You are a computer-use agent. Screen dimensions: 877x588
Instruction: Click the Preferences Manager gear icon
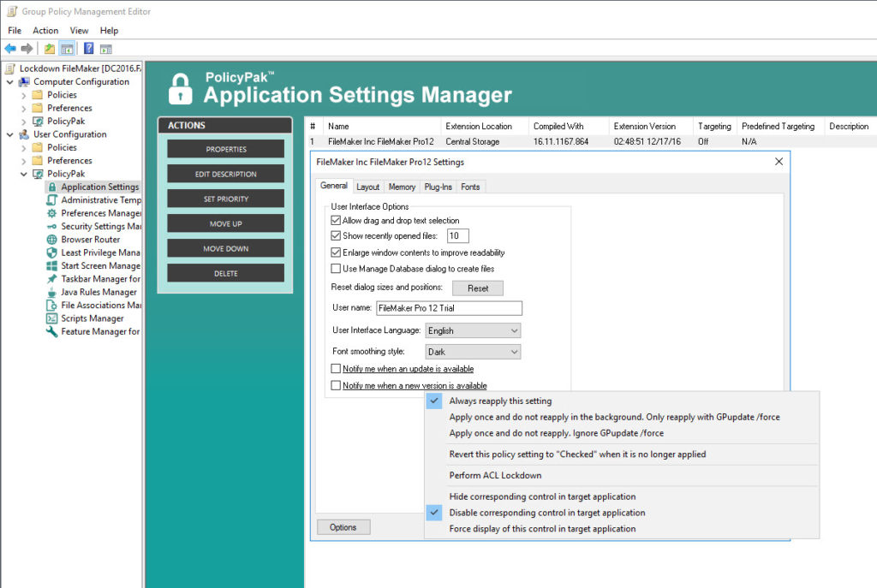(x=52, y=213)
